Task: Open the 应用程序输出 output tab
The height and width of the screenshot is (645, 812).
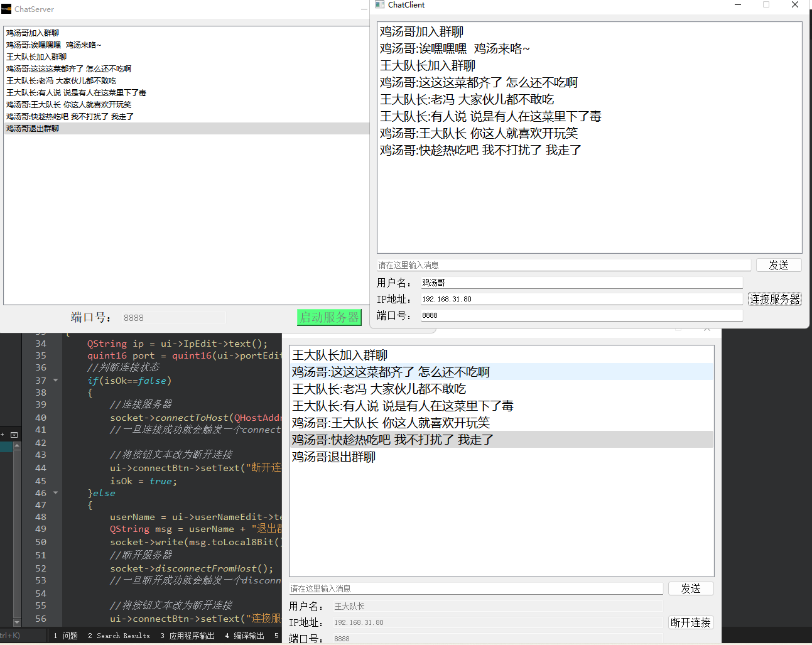Action: tap(187, 636)
